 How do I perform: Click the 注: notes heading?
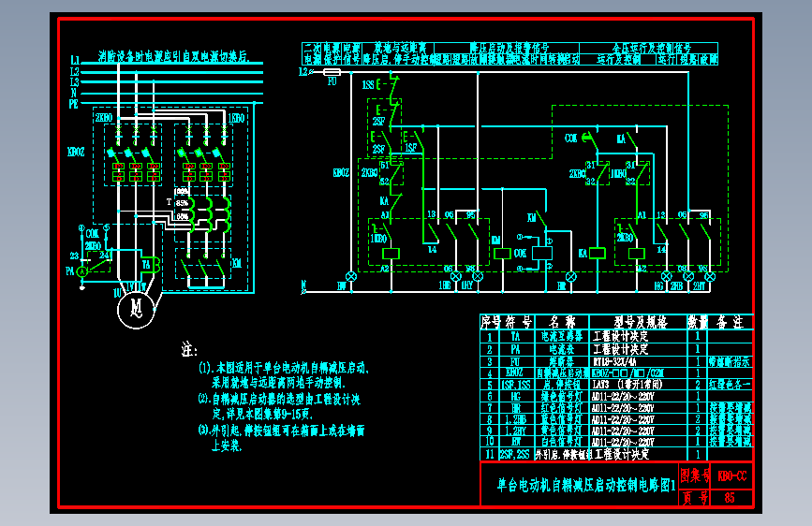[189, 349]
